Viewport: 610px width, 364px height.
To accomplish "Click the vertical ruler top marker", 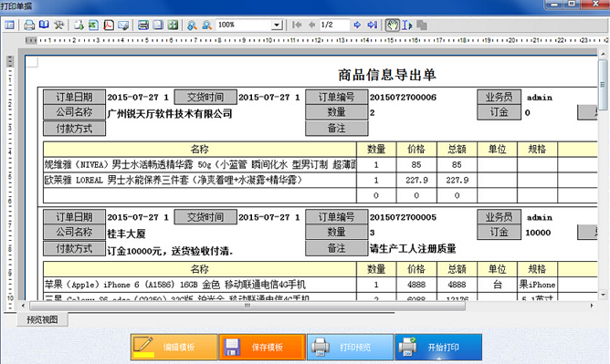I will pyautogui.click(x=10, y=61).
